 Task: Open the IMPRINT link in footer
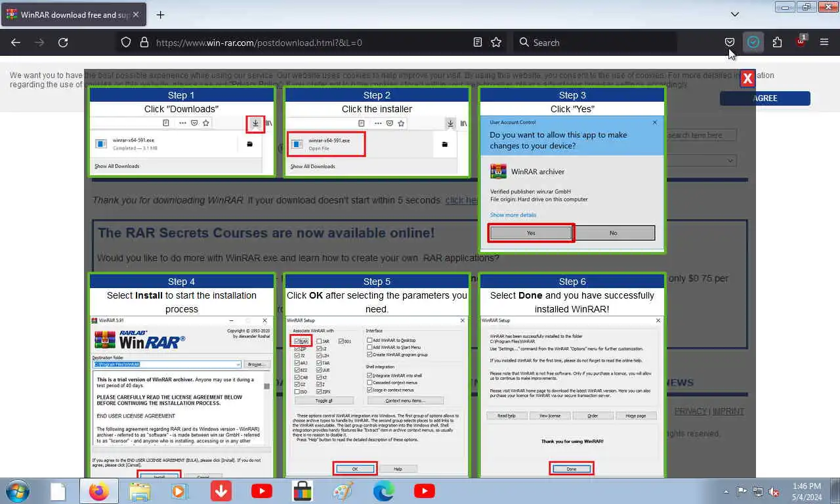pos(728,411)
